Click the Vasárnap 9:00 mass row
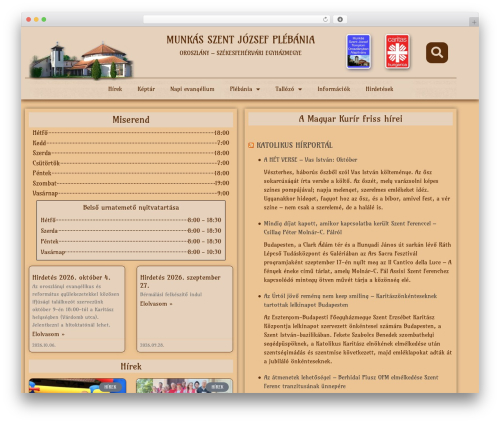The height and width of the screenshot is (423, 500). click(131, 193)
